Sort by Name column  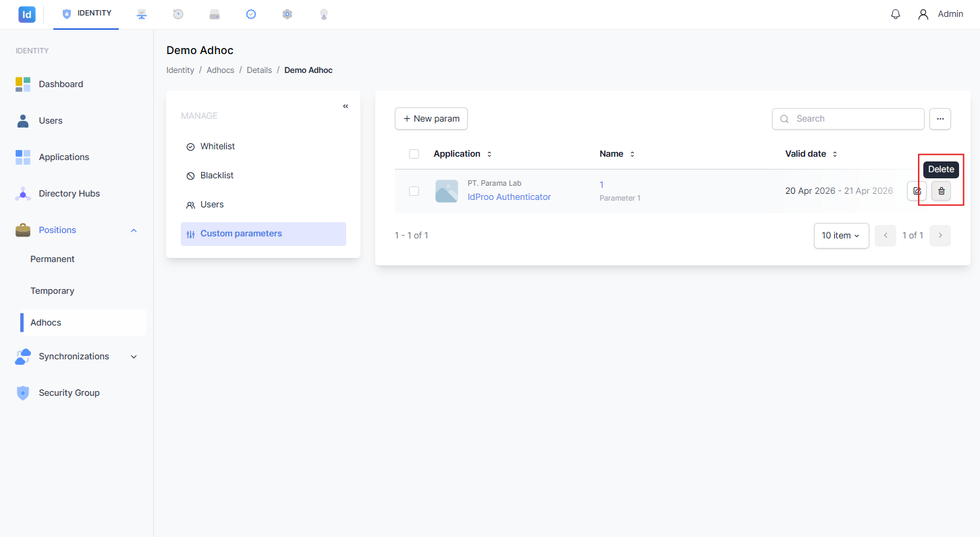[x=617, y=154]
